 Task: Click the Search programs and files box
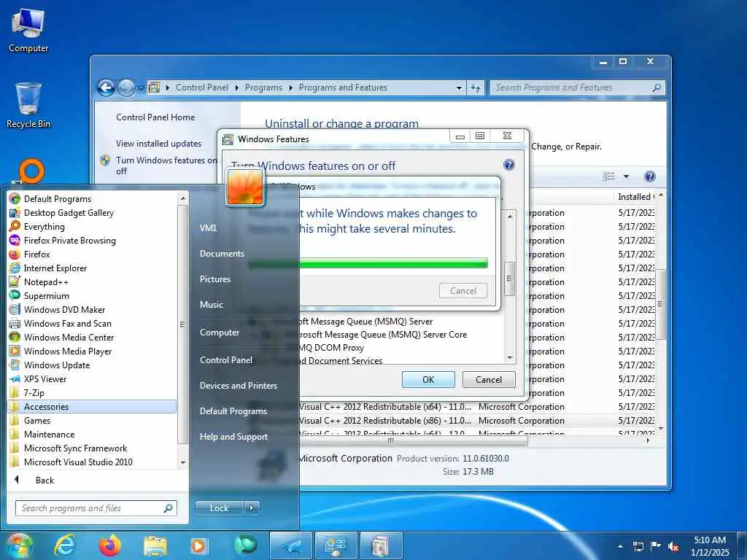96,508
